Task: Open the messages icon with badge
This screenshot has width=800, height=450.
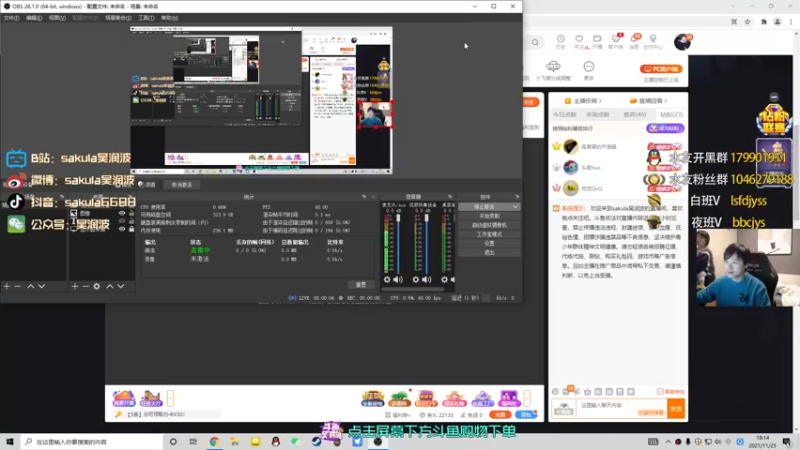Action: click(x=634, y=41)
